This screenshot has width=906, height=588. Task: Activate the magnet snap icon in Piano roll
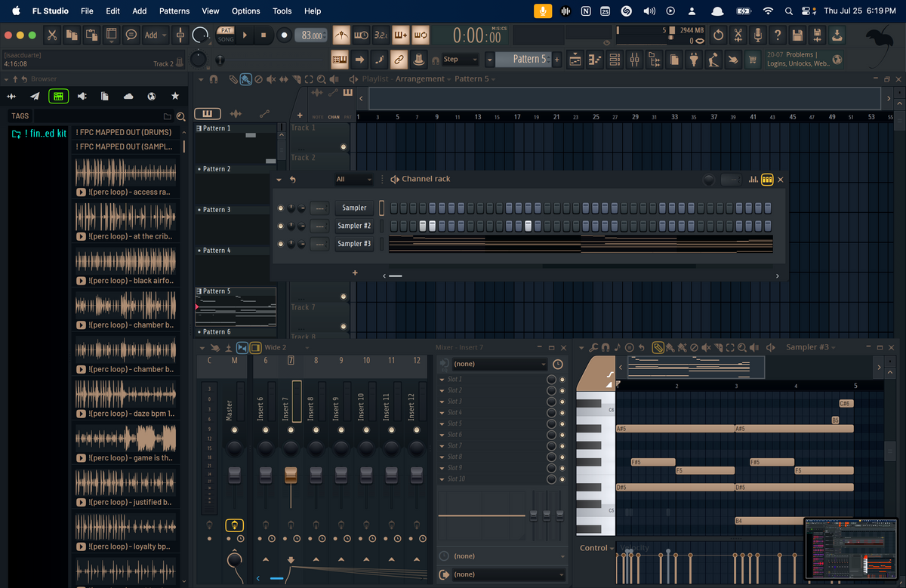click(x=606, y=347)
